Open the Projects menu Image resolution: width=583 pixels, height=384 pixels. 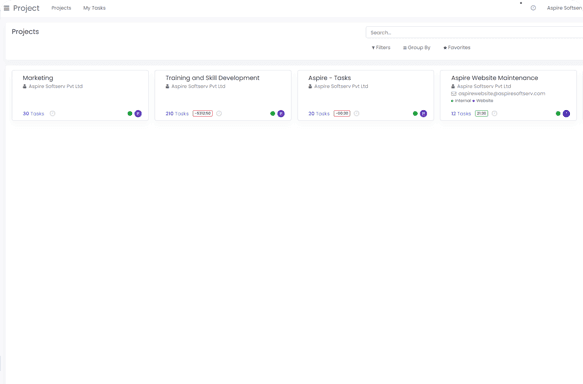(x=61, y=8)
